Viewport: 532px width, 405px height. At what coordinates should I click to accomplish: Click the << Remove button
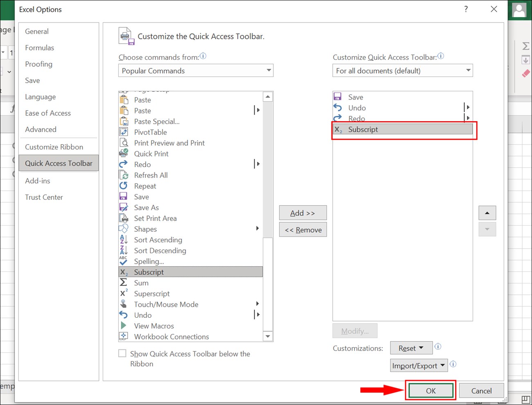tap(303, 230)
